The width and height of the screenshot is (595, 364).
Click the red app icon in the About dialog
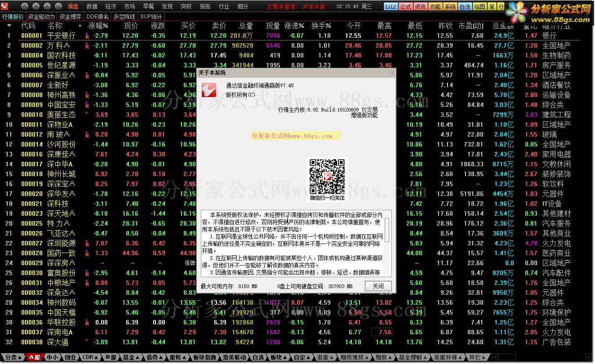point(209,90)
